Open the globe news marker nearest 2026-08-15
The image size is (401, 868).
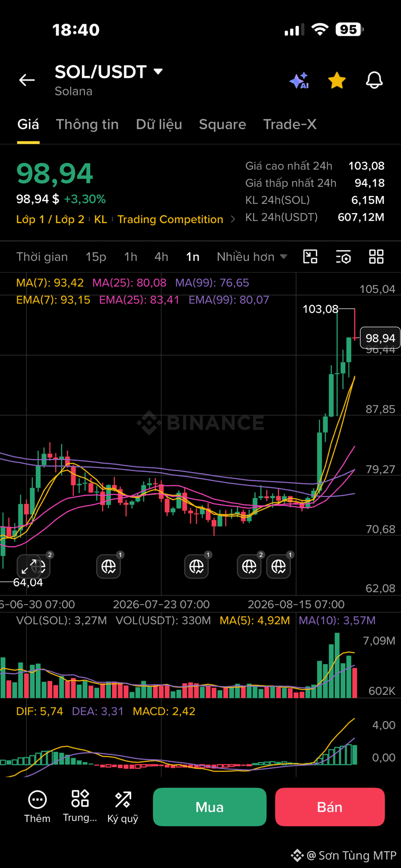tap(278, 566)
